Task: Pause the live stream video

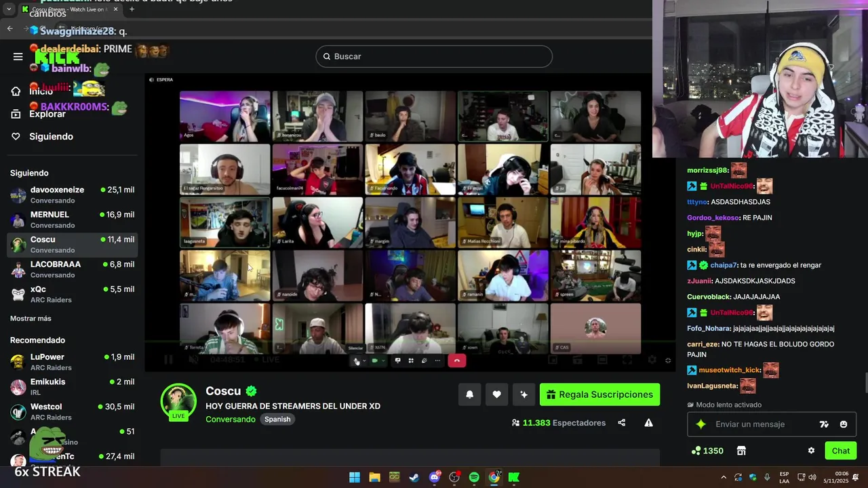Action: pyautogui.click(x=168, y=359)
